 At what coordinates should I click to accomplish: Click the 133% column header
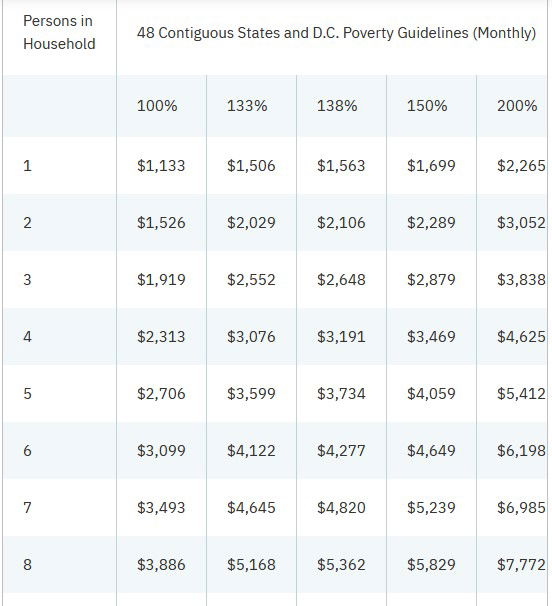(x=247, y=106)
